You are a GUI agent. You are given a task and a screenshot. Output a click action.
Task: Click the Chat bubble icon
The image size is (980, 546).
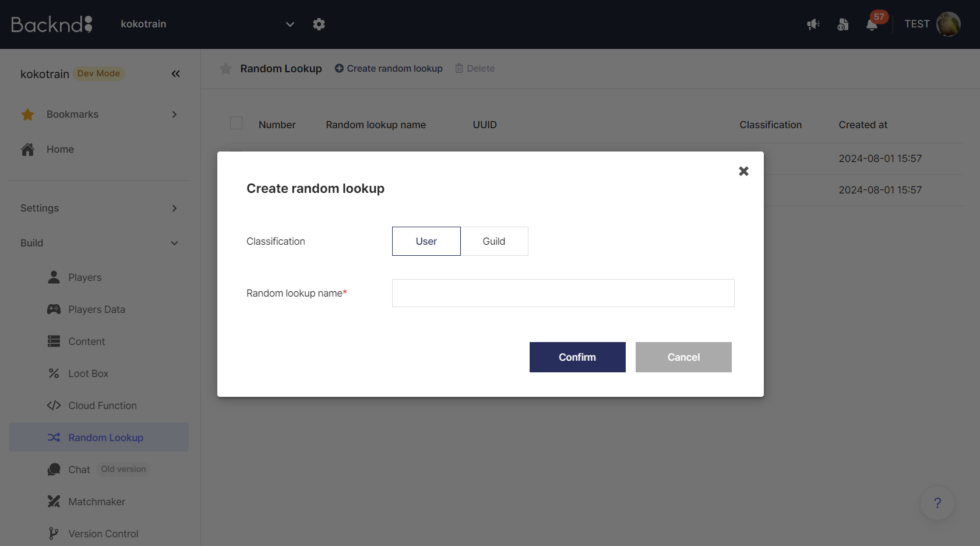click(x=54, y=470)
